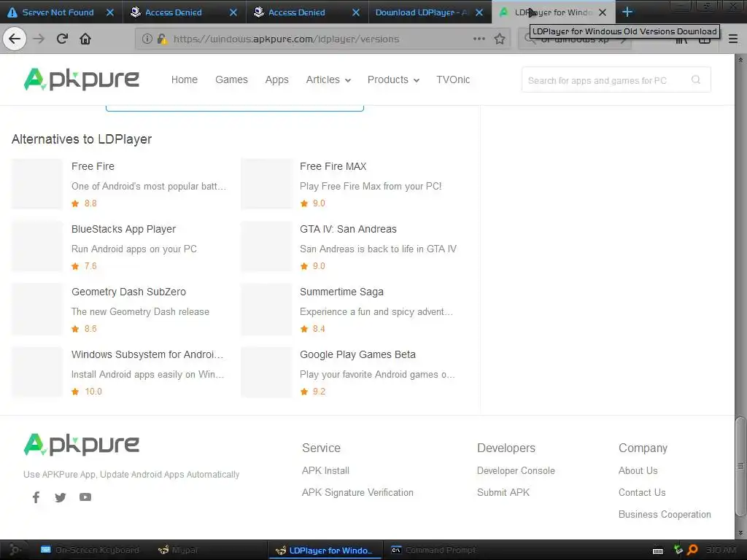This screenshot has height=560, width=747.
Task: Open the Free Fire MAX title link
Action: 333,166
